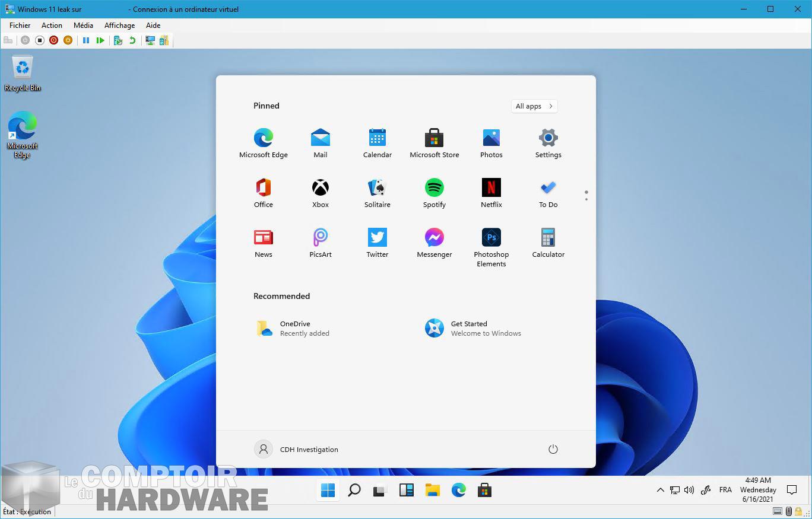Click the Revert green arrow toolbar icon
This screenshot has width=812, height=519.
coord(132,40)
